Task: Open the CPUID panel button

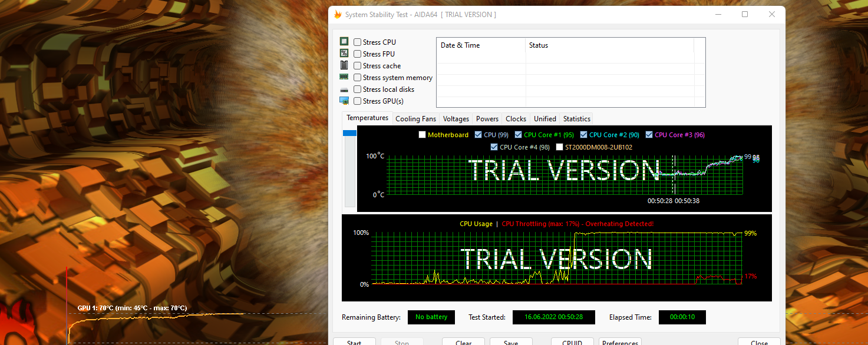Action: coord(572,341)
